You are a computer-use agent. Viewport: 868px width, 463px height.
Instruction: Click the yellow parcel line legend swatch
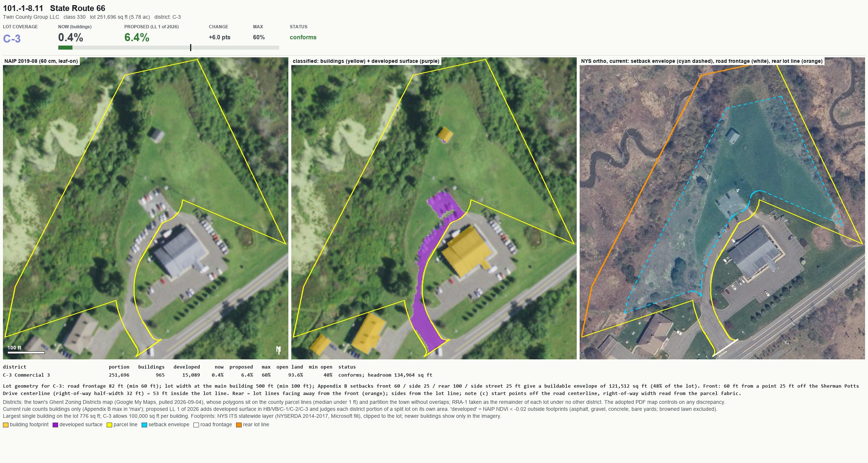(109, 425)
